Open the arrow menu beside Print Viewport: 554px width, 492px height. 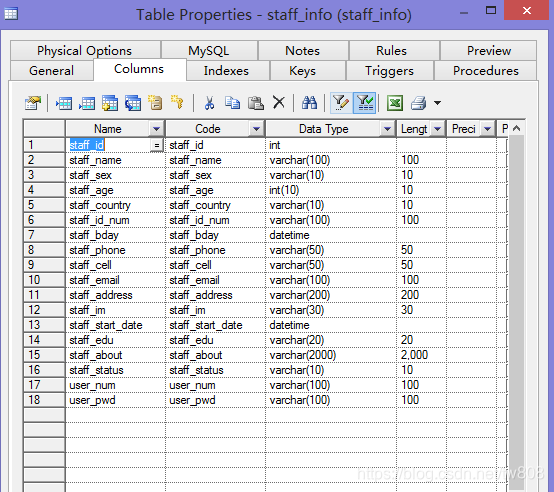437,103
